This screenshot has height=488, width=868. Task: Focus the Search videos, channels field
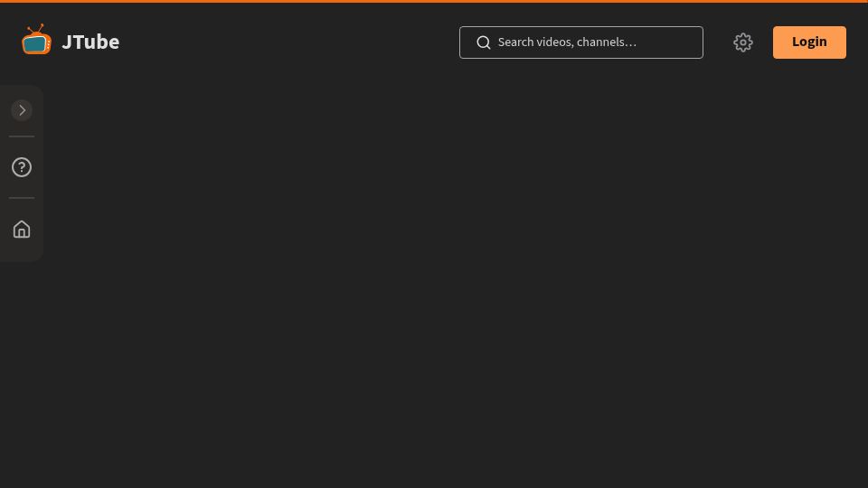(x=580, y=42)
